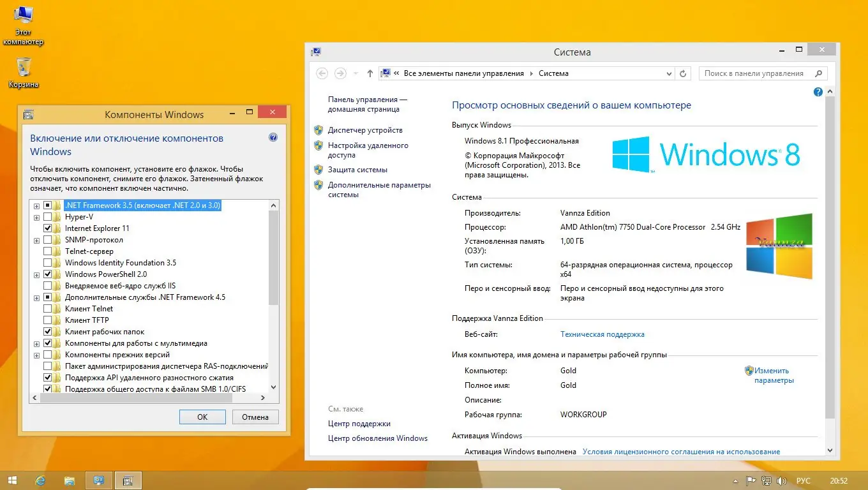This screenshot has width=868, height=490.
Task: Go forward in Система window
Action: pos(341,73)
